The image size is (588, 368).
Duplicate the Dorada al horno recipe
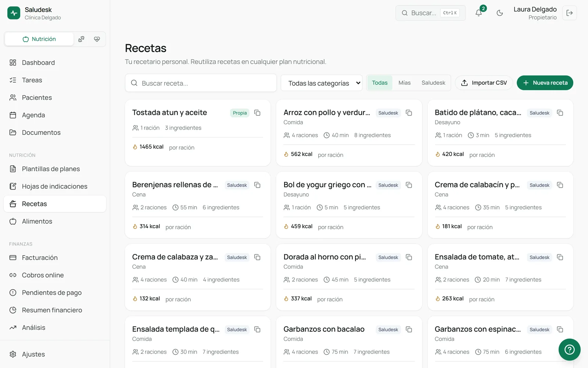tap(409, 257)
